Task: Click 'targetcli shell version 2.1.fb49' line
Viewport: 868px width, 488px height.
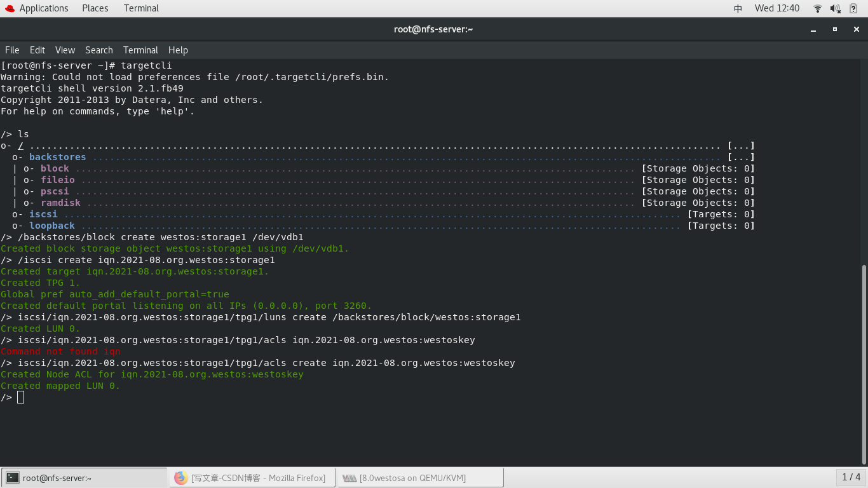Action: pos(92,88)
